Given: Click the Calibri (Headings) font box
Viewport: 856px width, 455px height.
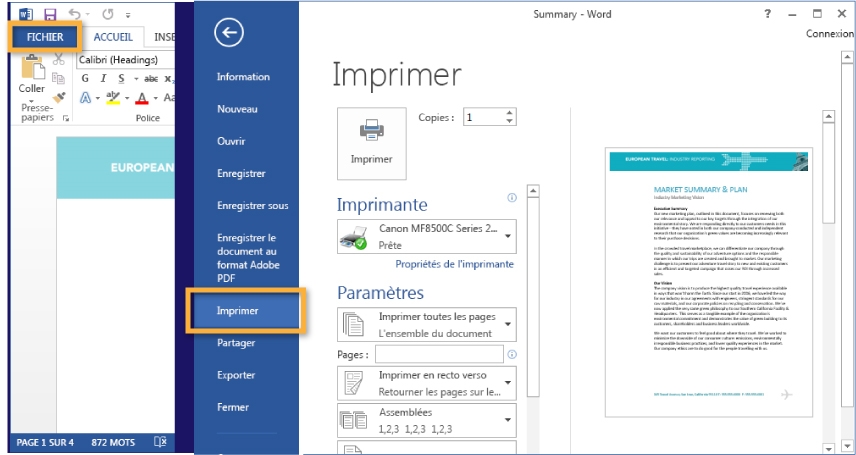Looking at the screenshot, I should click(125, 60).
